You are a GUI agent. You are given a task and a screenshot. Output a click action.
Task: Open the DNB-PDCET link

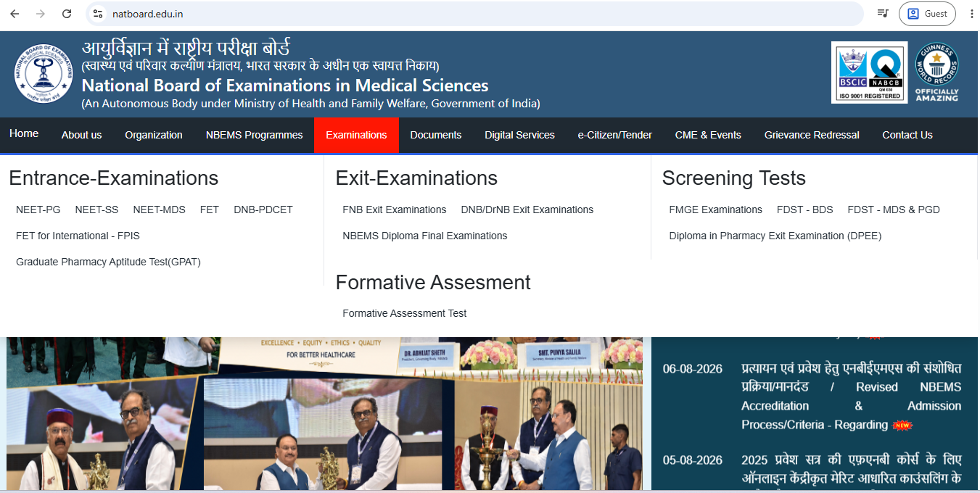(x=263, y=210)
